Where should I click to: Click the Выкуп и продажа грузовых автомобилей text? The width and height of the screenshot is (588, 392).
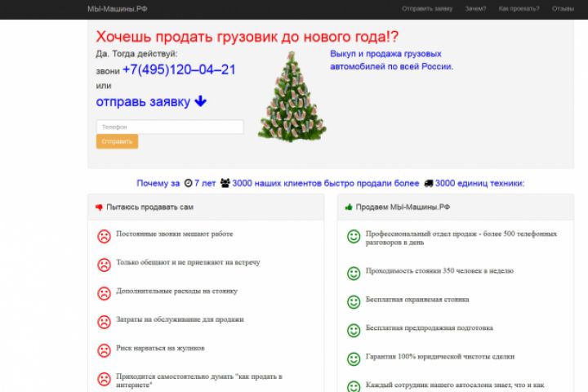pyautogui.click(x=391, y=60)
